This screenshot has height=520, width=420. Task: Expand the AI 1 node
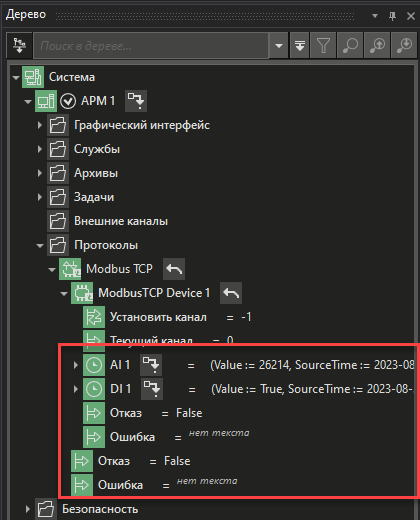click(76, 365)
